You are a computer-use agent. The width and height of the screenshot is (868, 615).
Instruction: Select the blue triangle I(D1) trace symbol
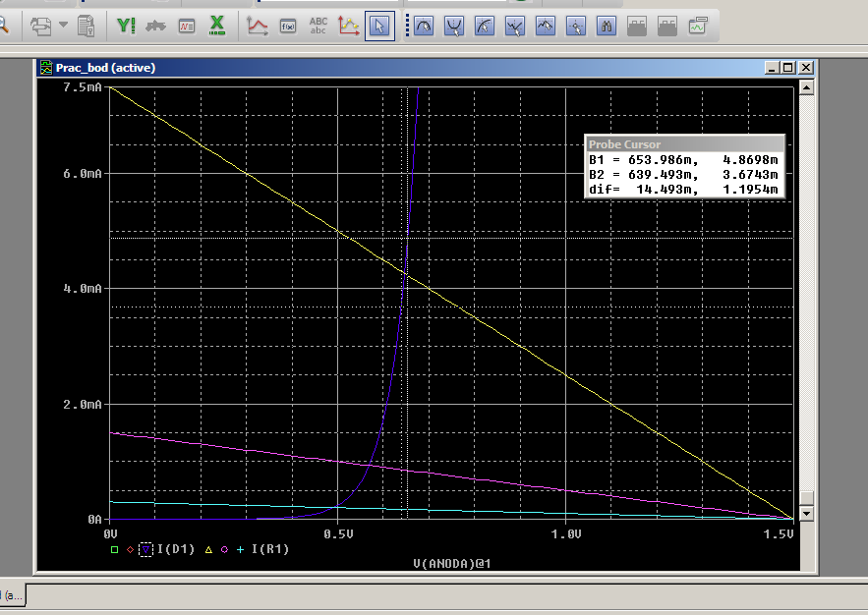pos(145,550)
